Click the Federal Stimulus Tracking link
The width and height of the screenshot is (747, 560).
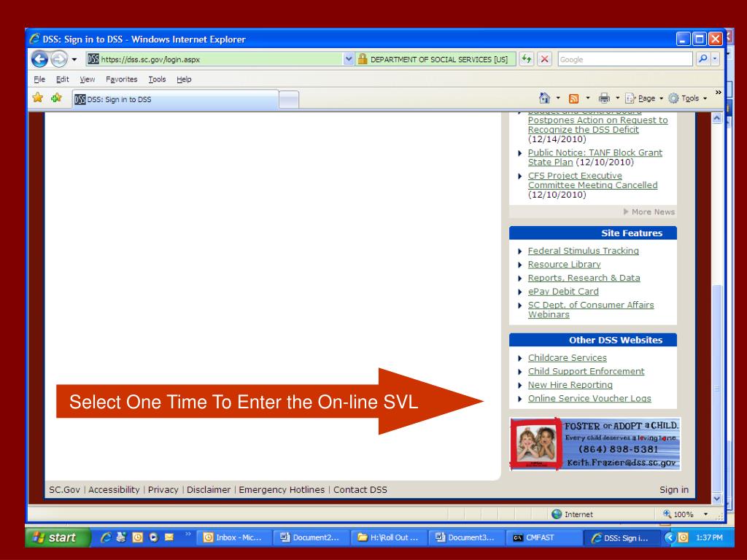pyautogui.click(x=583, y=251)
